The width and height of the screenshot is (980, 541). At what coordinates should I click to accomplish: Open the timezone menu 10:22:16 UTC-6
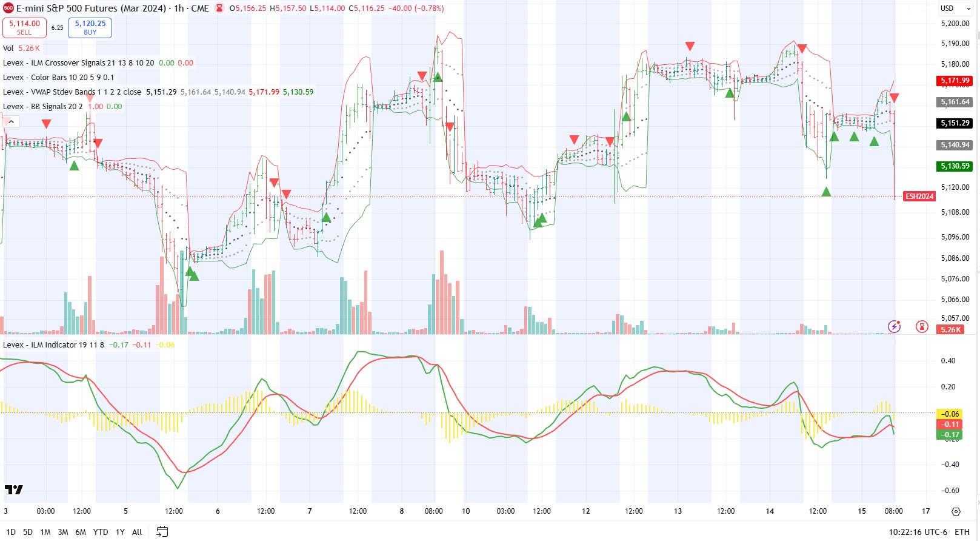pos(918,532)
